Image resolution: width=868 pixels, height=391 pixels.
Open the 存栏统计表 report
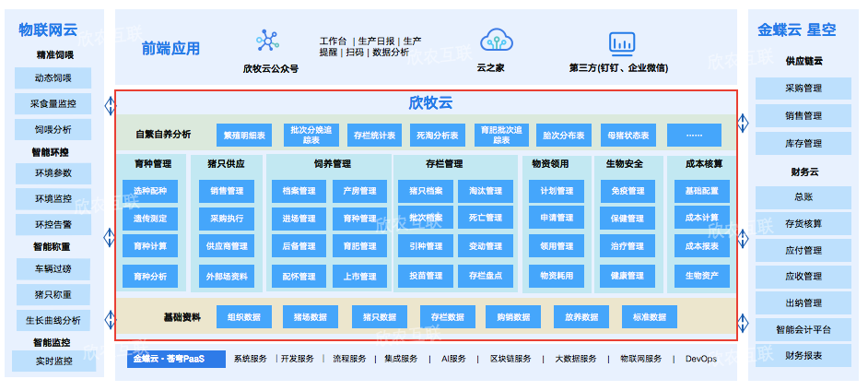tap(375, 136)
